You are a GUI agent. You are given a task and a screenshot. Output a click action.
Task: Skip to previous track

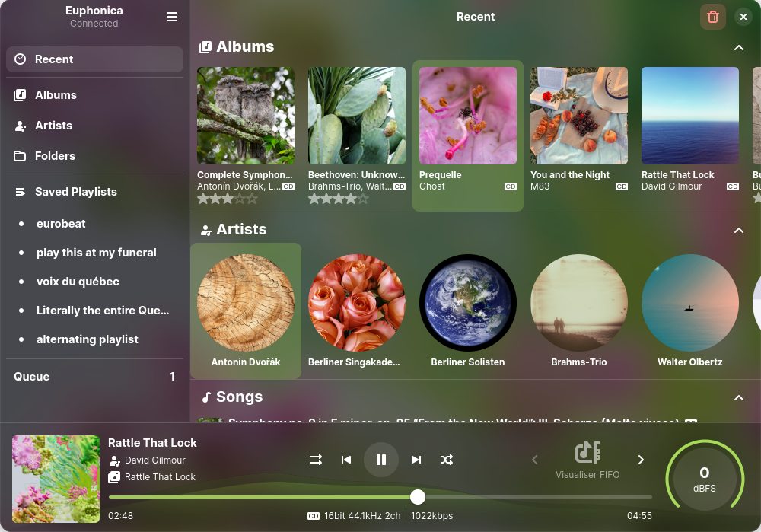click(346, 460)
